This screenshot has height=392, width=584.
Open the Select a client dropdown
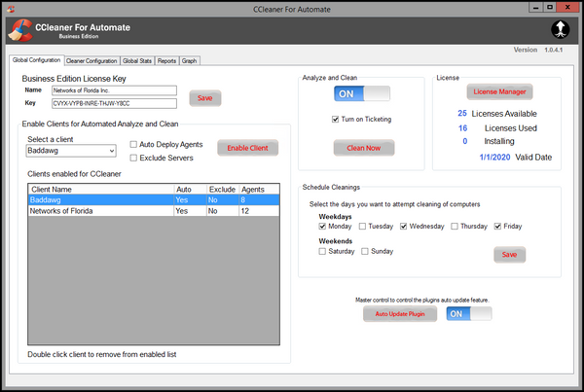click(71, 151)
